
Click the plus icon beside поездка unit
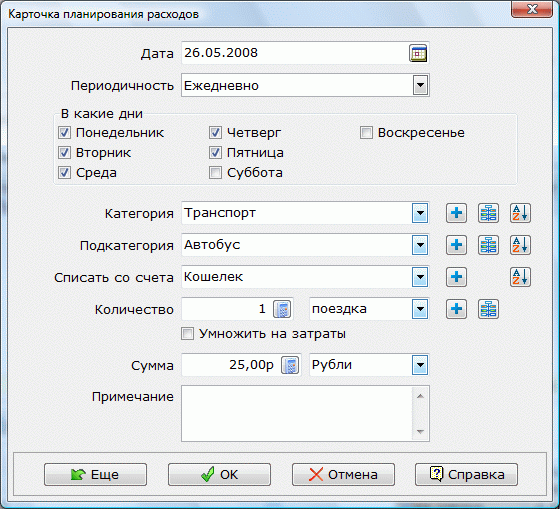coord(456,309)
